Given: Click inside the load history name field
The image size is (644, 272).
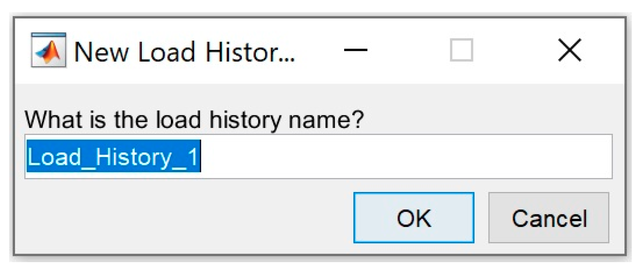Looking at the screenshot, I should point(375,156).
